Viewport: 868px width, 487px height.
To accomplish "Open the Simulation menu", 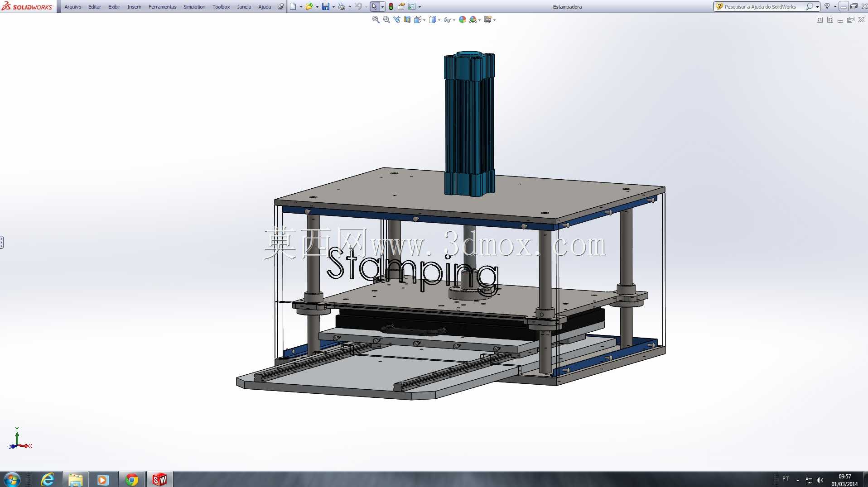I will [x=194, y=7].
